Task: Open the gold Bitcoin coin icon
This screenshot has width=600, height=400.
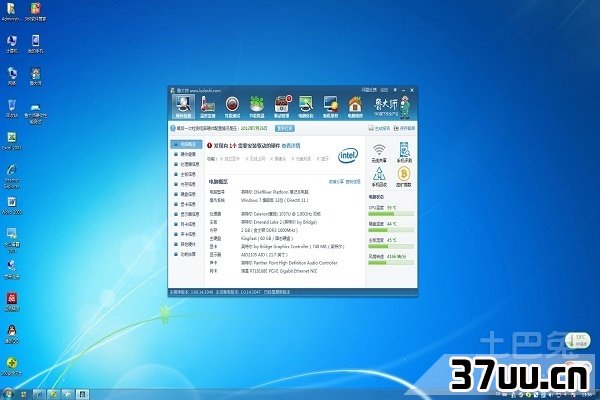Action: click(404, 177)
